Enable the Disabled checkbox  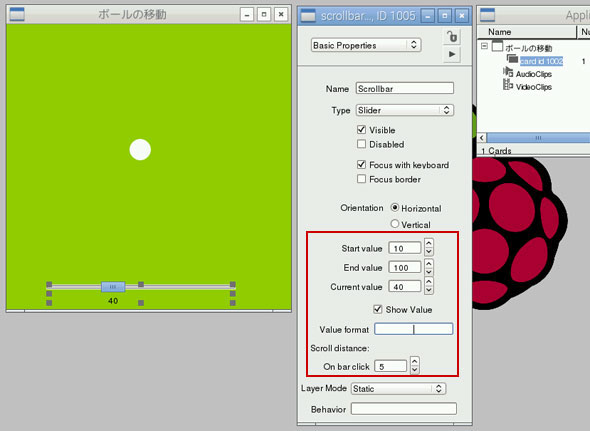pos(361,144)
